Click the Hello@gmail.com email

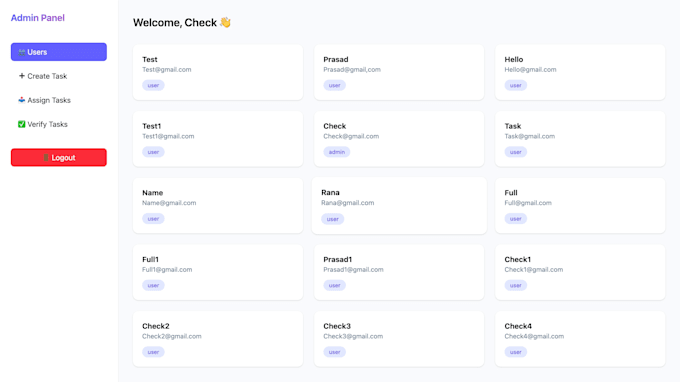[530, 69]
